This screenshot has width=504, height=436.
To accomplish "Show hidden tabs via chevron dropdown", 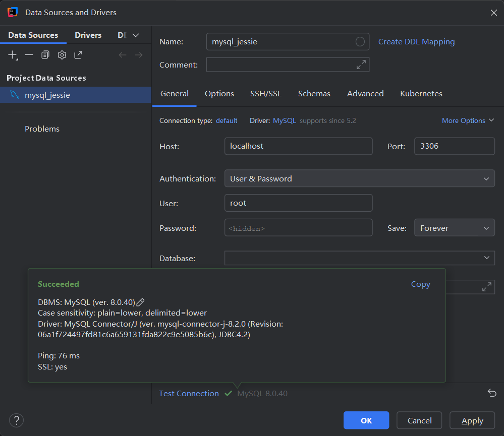I will coord(136,35).
